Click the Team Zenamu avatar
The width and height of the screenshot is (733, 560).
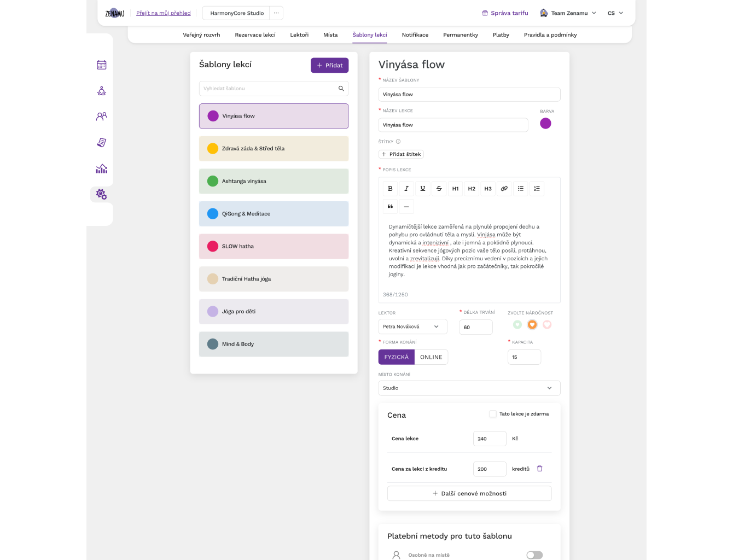[544, 13]
